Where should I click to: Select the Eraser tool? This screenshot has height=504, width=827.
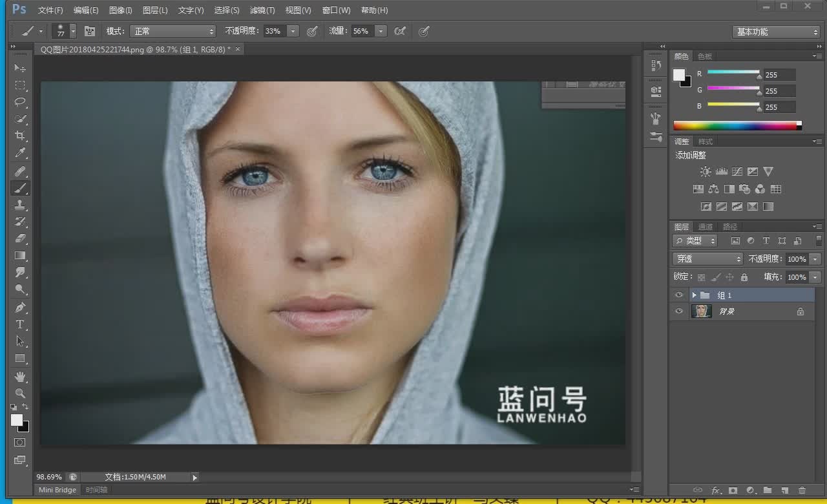coord(20,239)
